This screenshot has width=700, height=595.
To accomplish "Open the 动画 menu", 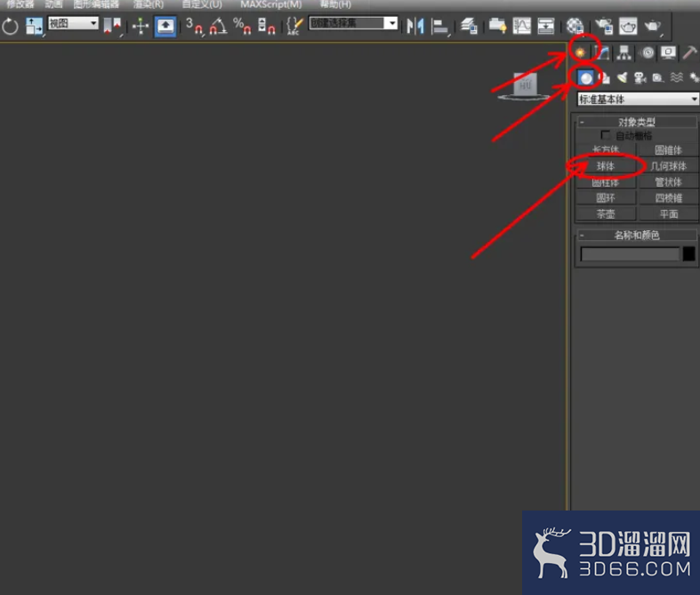I will [53, 4].
